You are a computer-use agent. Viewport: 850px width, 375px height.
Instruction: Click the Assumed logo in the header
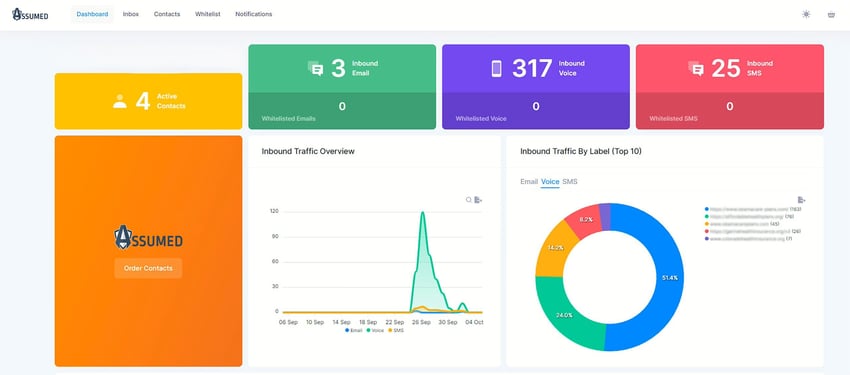pyautogui.click(x=30, y=15)
